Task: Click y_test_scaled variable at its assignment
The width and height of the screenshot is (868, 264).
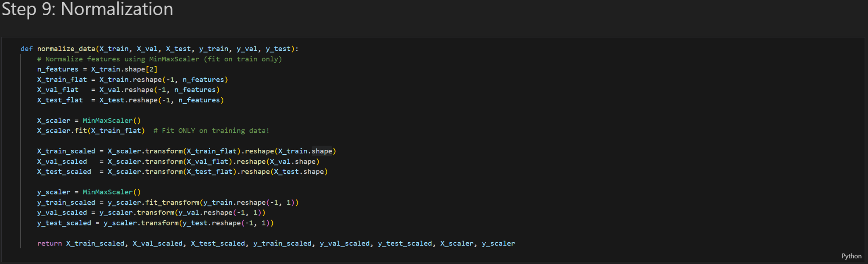Action: pos(64,223)
